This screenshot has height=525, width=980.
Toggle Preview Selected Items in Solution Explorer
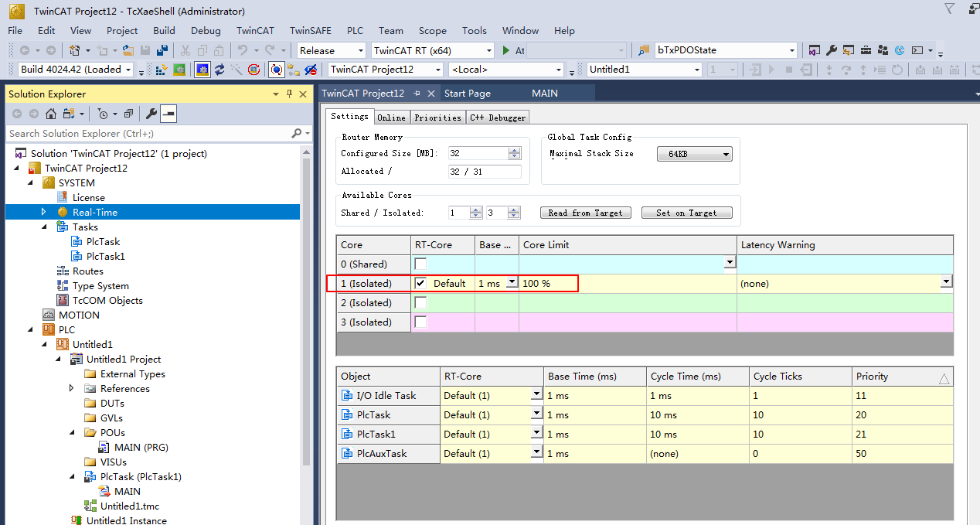168,114
